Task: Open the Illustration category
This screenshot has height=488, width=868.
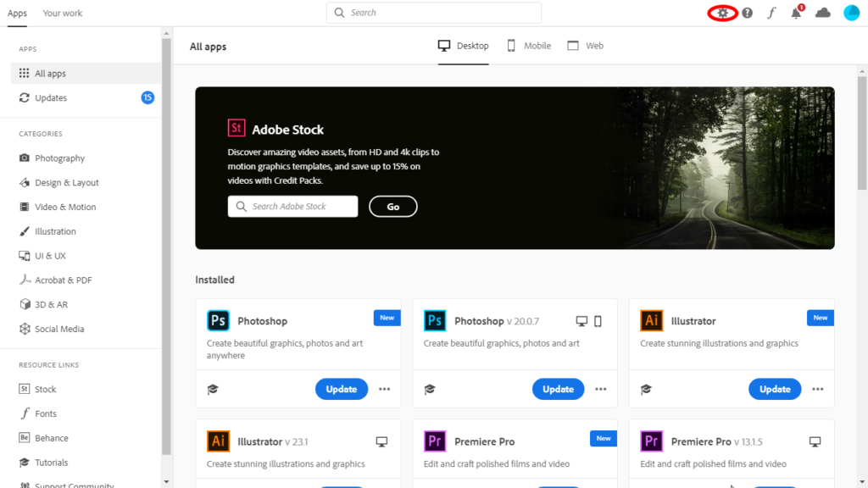Action: [x=47, y=231]
